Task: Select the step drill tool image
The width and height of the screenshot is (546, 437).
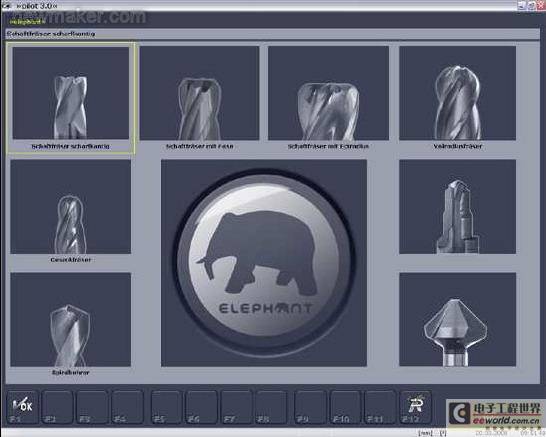Action: click(x=458, y=207)
